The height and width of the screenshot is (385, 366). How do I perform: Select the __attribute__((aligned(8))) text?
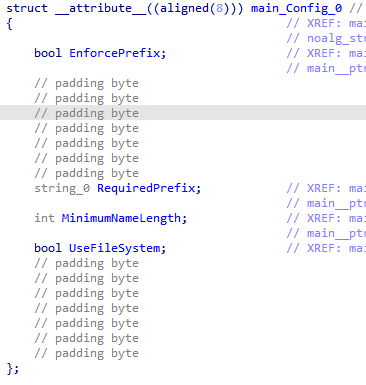click(149, 8)
